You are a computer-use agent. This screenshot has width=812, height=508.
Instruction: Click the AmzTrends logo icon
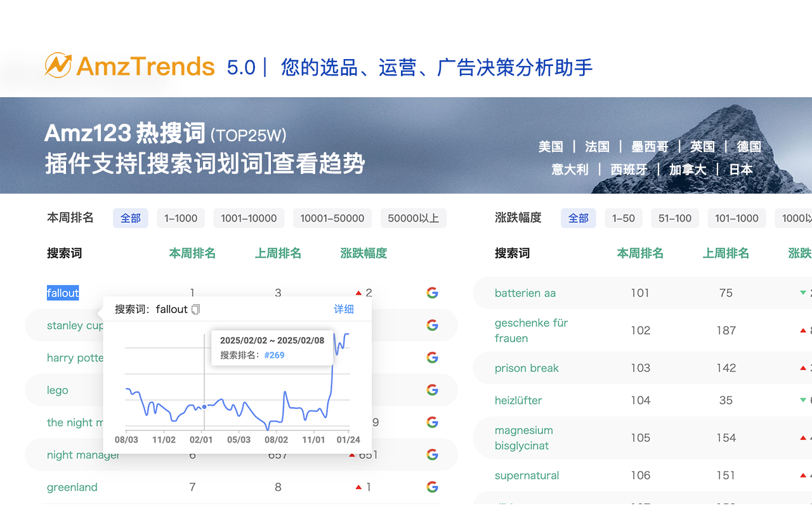(x=58, y=65)
